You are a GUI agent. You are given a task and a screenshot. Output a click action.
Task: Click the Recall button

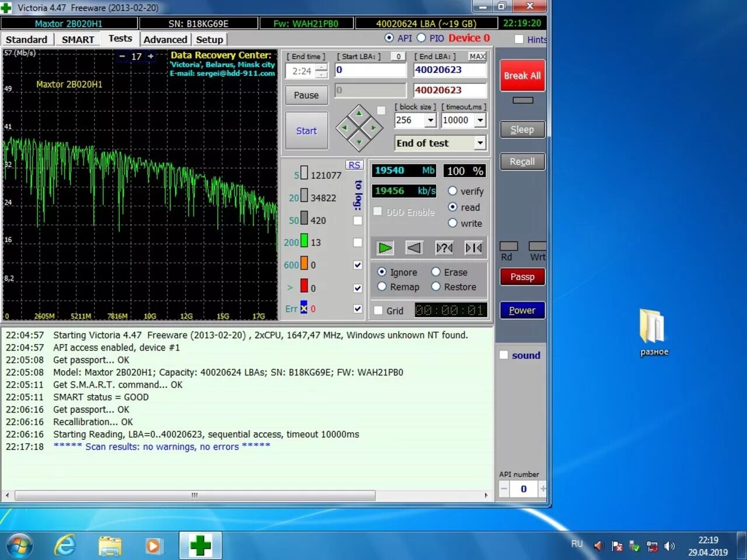522,162
